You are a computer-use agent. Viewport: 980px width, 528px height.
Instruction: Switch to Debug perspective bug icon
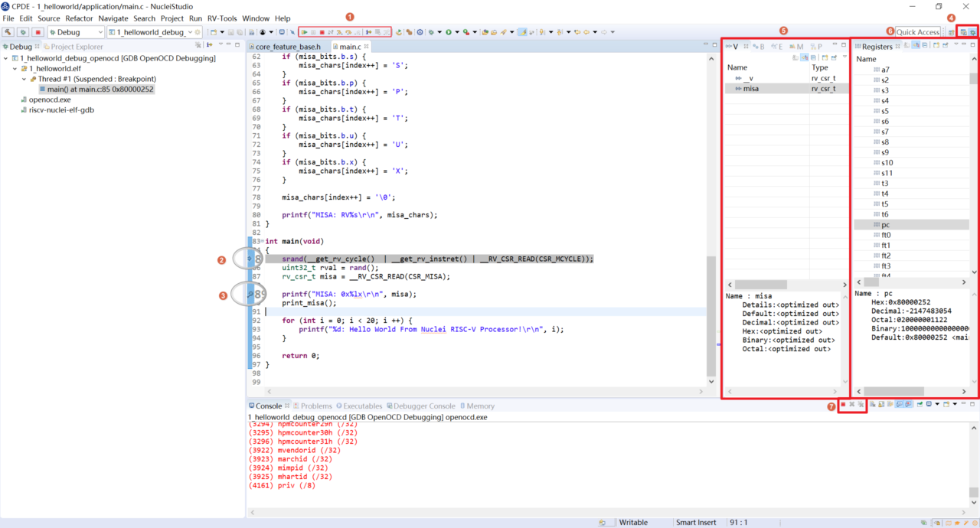(x=973, y=32)
